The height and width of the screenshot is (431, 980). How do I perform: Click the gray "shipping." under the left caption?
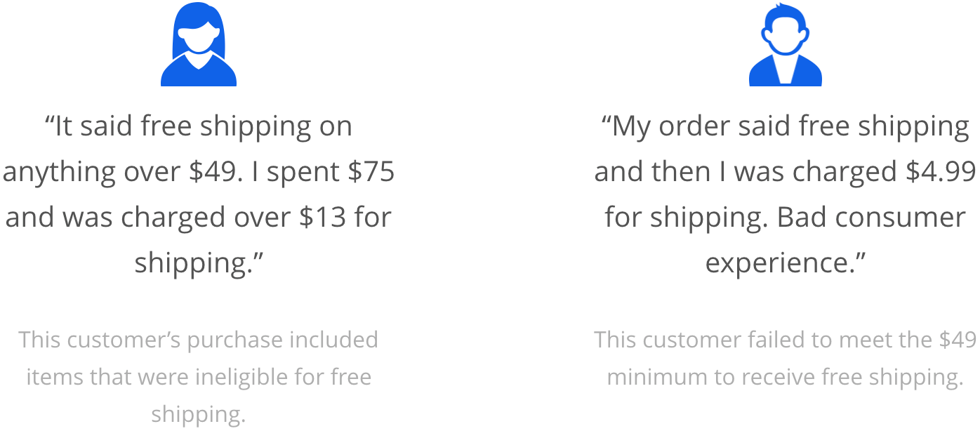(199, 414)
